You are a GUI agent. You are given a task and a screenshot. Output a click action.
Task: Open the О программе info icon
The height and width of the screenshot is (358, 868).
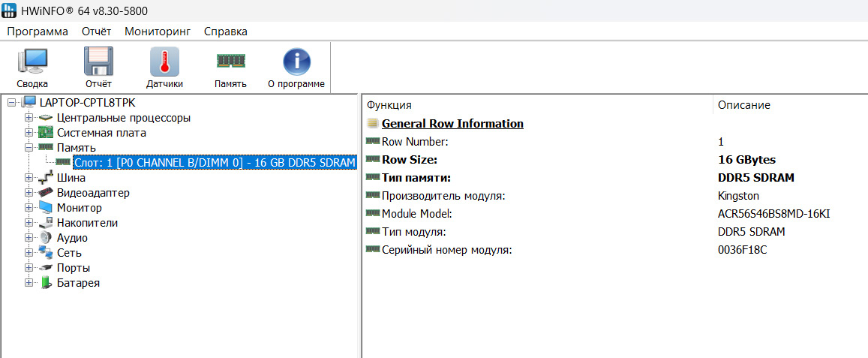[296, 62]
